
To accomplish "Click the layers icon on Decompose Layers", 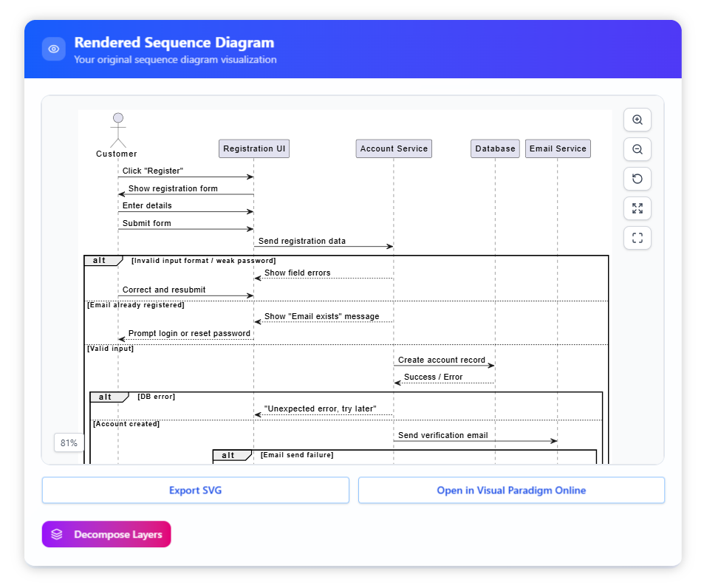I will click(57, 534).
